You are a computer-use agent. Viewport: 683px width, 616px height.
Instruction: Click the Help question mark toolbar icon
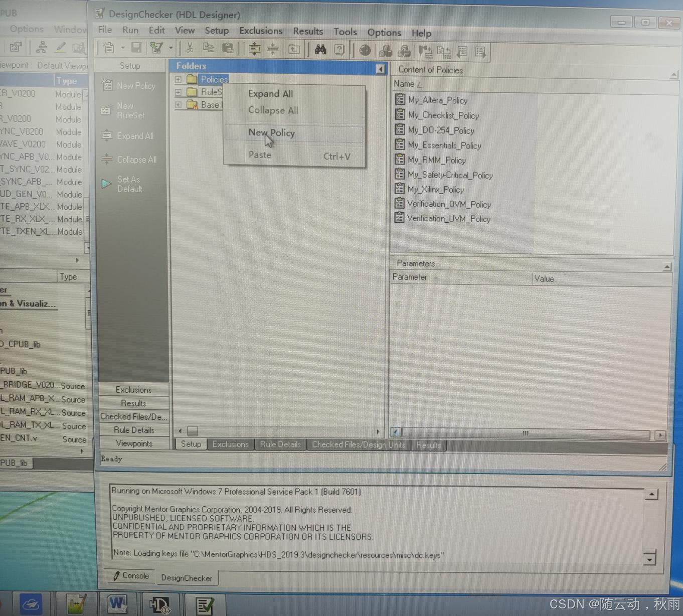[339, 50]
